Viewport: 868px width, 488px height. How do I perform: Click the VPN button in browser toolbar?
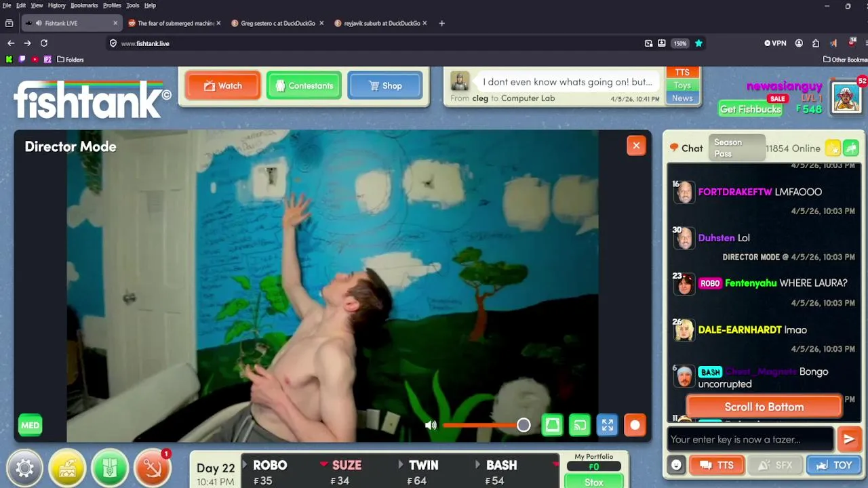pyautogui.click(x=775, y=43)
